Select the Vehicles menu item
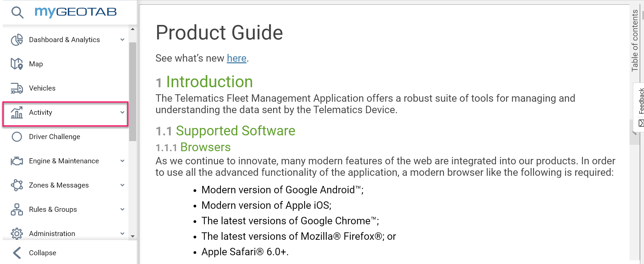Screen dimensions: 644x264 [x=65, y=88]
